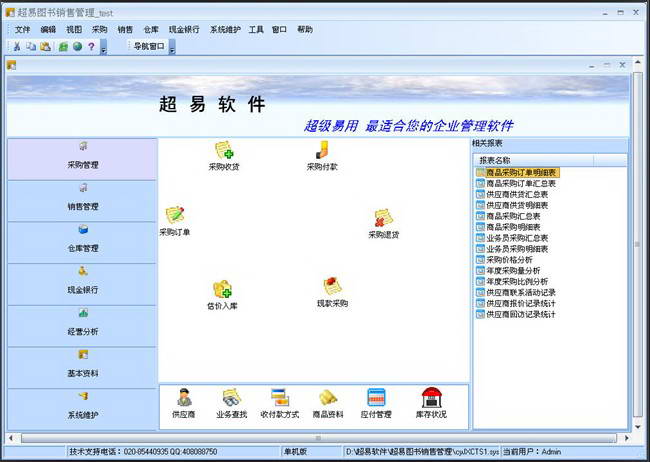Click the Cut scissors toolbar icon

[17, 46]
